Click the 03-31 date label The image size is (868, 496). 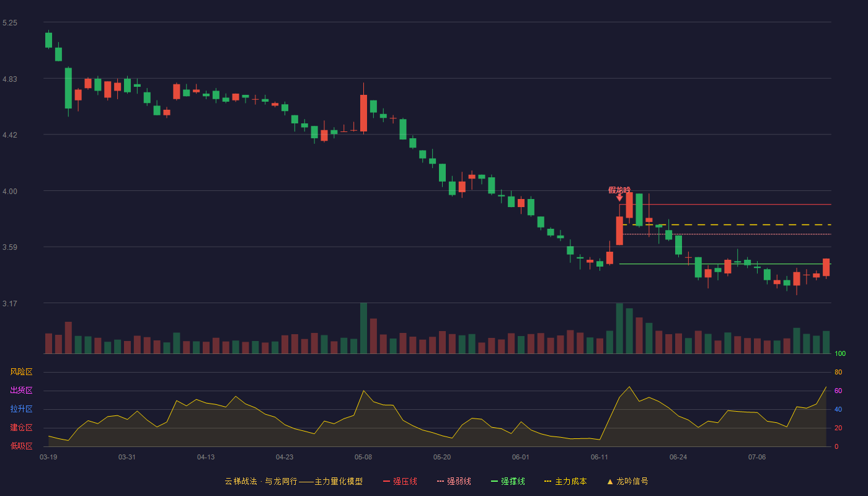pos(127,457)
